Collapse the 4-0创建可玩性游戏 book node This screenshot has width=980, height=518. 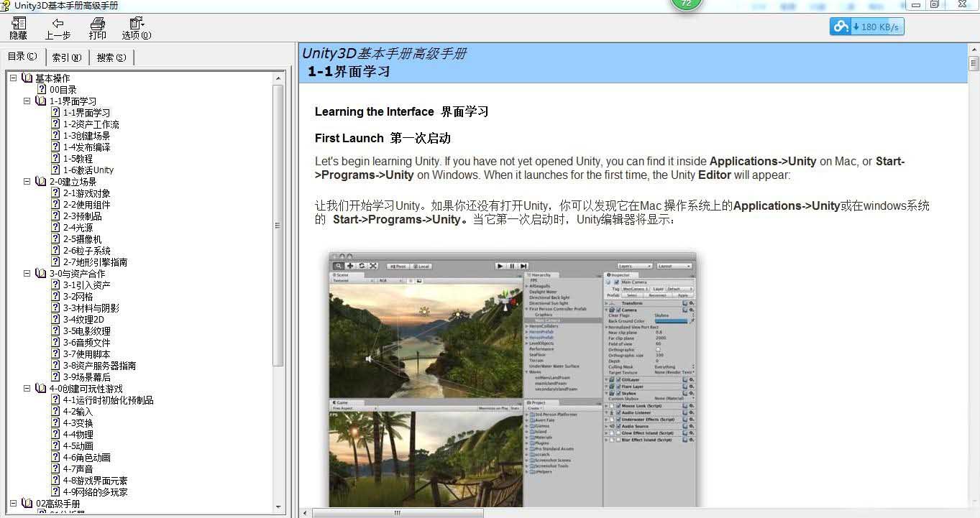pyautogui.click(x=27, y=388)
